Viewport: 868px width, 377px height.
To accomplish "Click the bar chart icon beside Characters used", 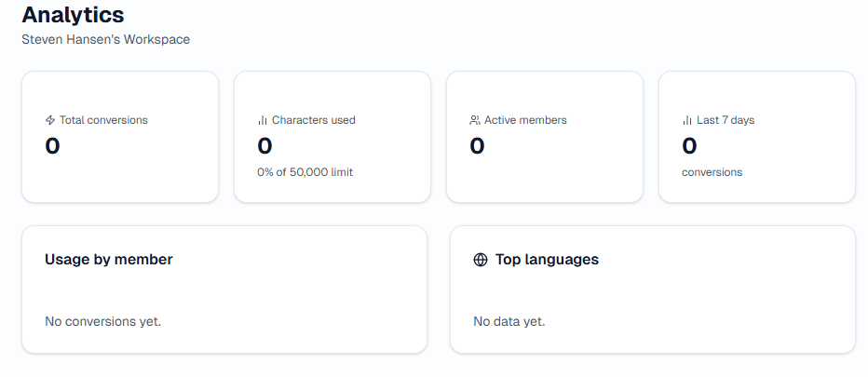I will (263, 120).
